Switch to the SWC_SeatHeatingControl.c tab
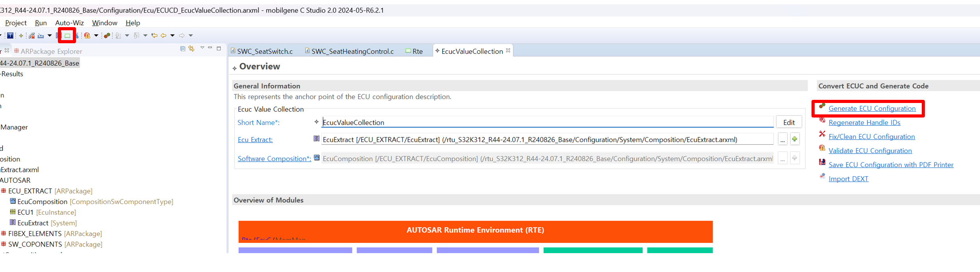980x272 pixels. [352, 51]
